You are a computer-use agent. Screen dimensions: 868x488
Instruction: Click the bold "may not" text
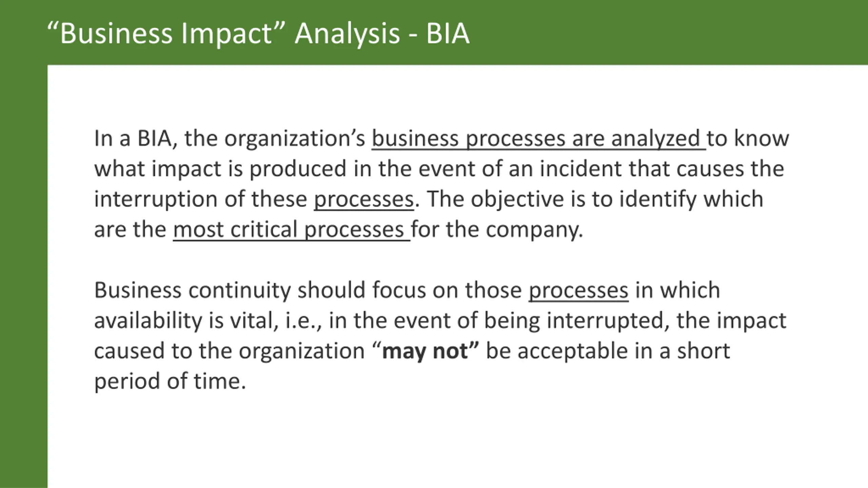click(425, 351)
